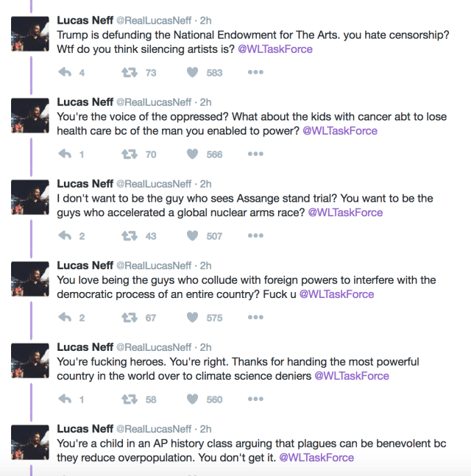This screenshot has height=476, width=471.
Task: Retweet the nuclear arms race tweet
Action: coord(130,235)
